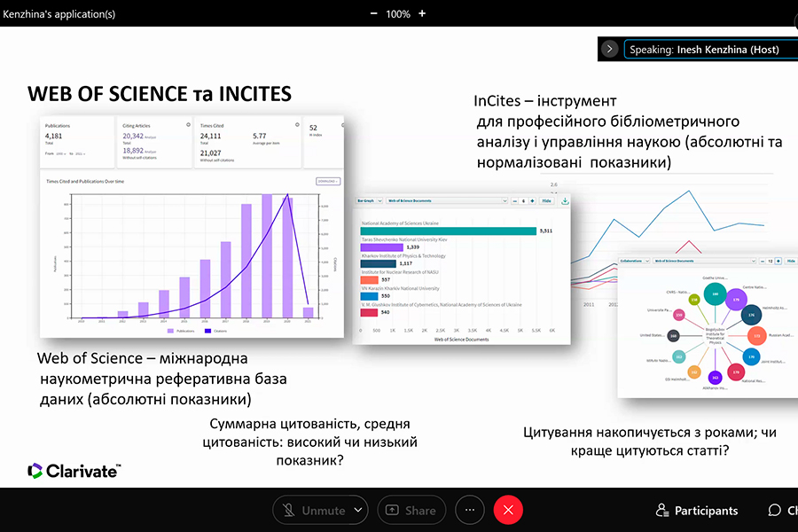Click the info icon on Times Cited card
The image size is (798, 532).
(x=297, y=125)
